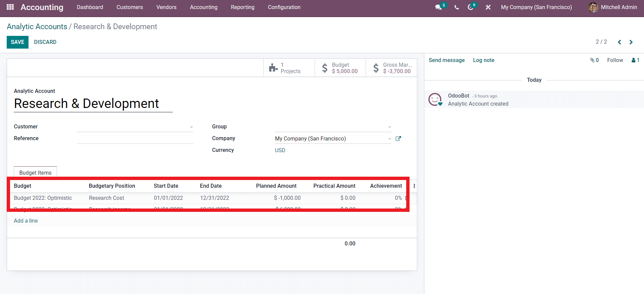Expand the Group dropdown
This screenshot has width=644, height=294.
pos(389,127)
